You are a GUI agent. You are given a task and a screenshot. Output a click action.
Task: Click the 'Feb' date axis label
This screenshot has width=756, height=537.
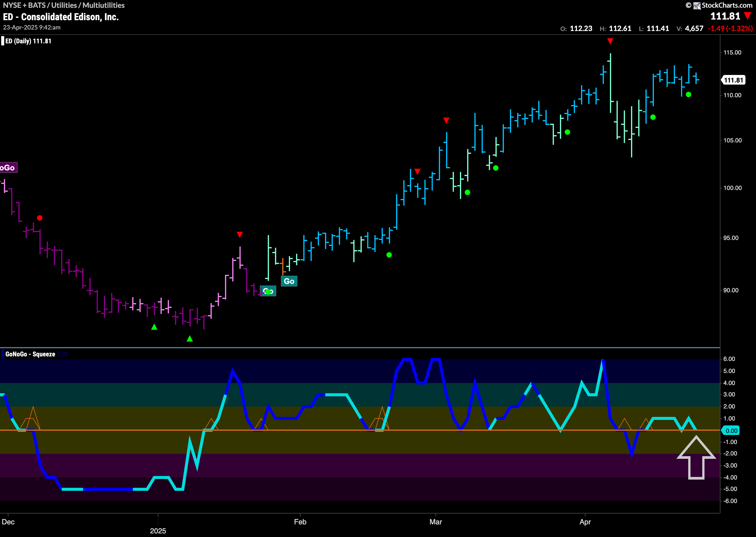[300, 522]
